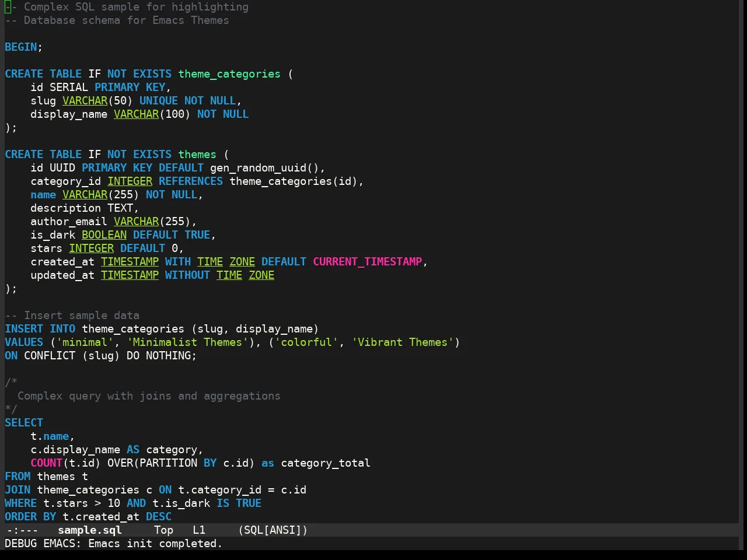Screen dimensions: 747x560
Task: Click BOOLEAN in the is_dark line
Action: click(104, 235)
